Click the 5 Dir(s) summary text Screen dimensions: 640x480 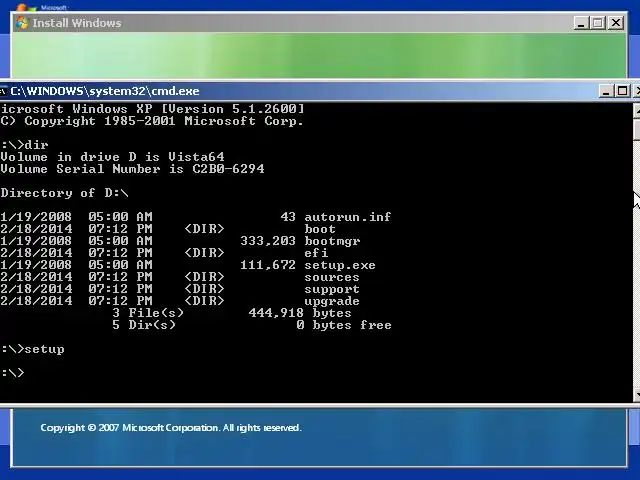tap(144, 325)
